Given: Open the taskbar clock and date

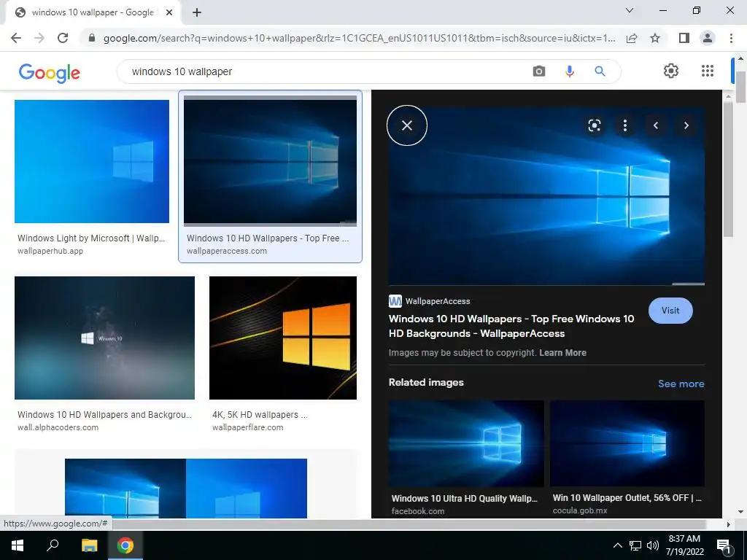Looking at the screenshot, I should coord(684,545).
